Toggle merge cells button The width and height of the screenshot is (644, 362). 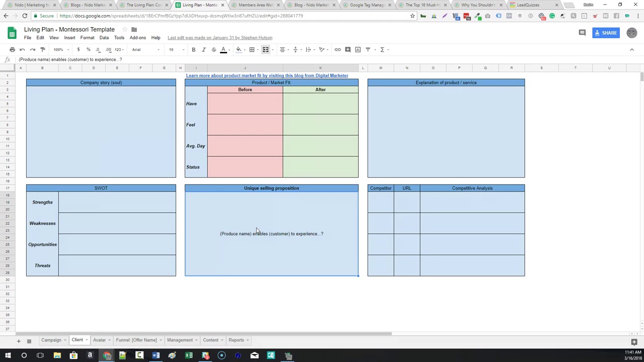265,49
